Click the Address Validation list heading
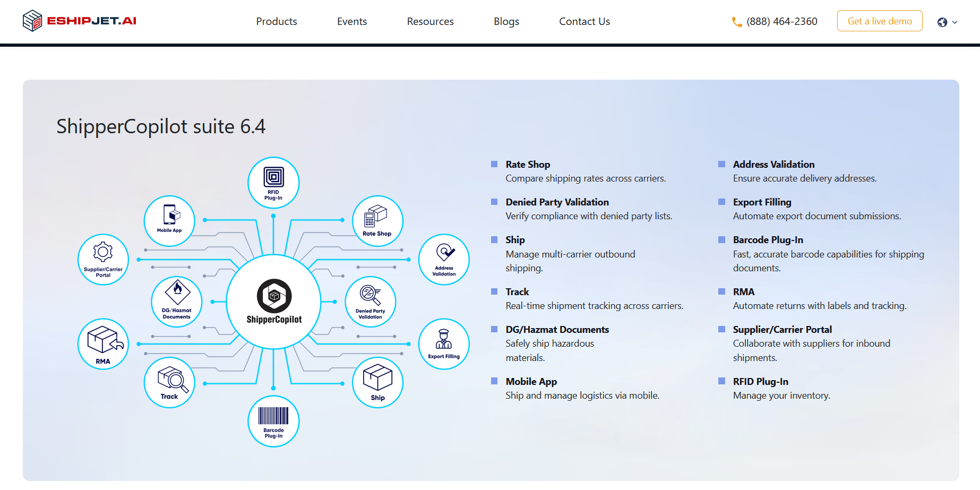The image size is (980, 490). coord(773,165)
